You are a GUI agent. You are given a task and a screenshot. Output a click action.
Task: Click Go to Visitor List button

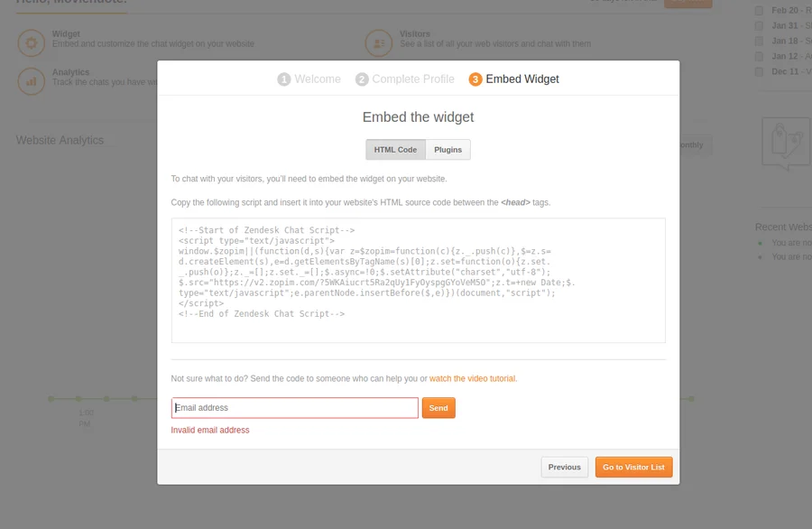tap(633, 468)
